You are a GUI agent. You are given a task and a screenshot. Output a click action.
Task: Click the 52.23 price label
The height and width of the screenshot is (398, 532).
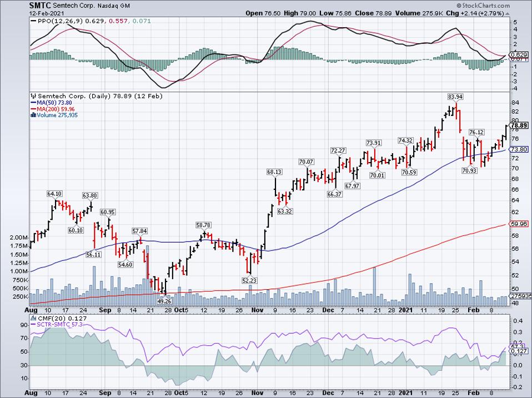pyautogui.click(x=249, y=280)
